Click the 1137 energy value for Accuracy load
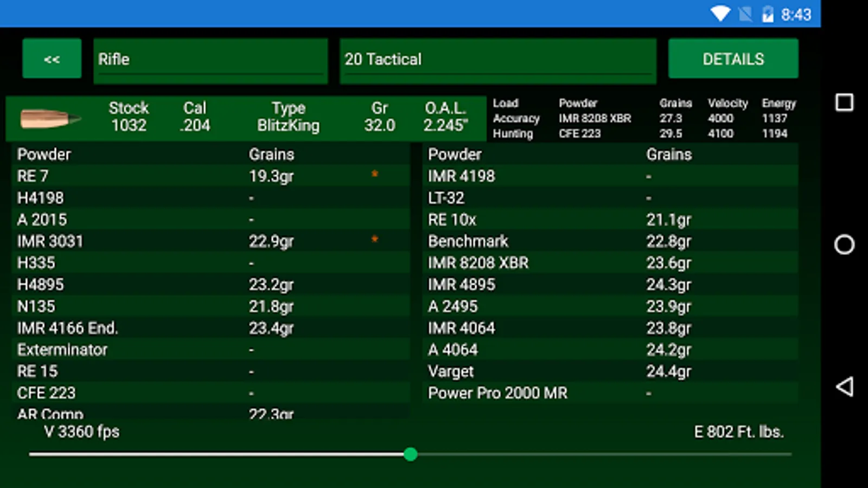Viewport: 868px width, 488px height. click(x=774, y=118)
